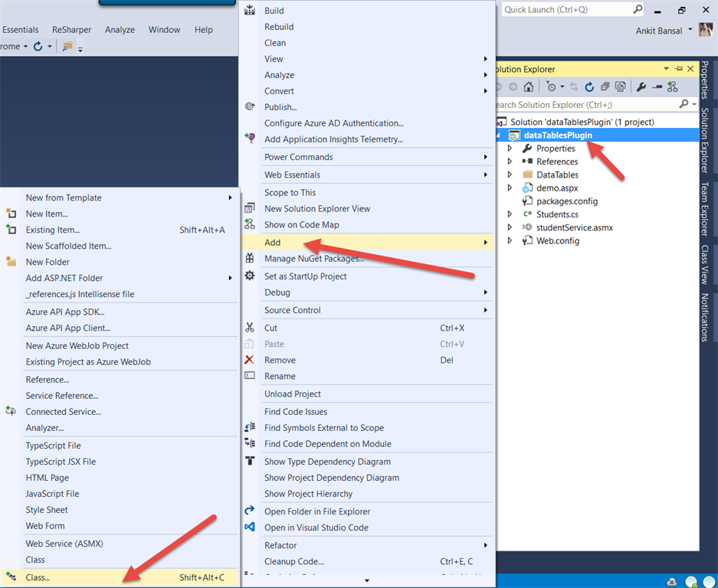Click the gift icon beside Manage NuGet Packages

(250, 259)
